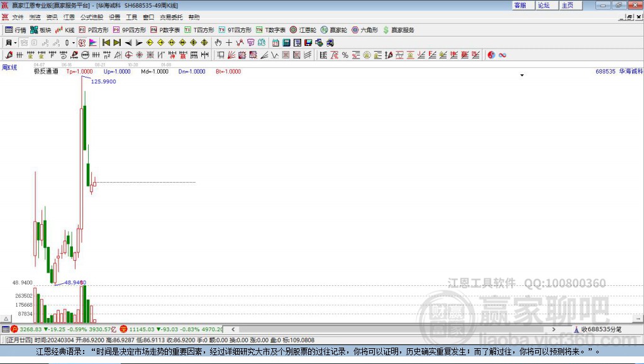
Task: Click the 沪 Shanghai index badge
Action: pyautogui.click(x=14, y=329)
